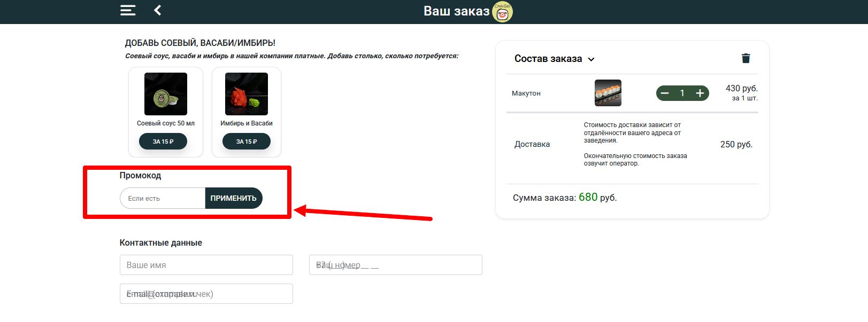This screenshot has height=322, width=868.
Task: Click the Соевый соус 50 мл label
Action: point(166,123)
